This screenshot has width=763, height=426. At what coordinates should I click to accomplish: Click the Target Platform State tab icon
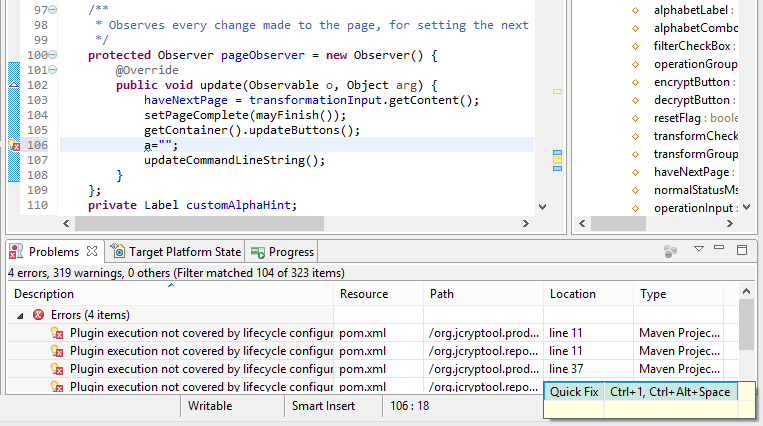[118, 251]
